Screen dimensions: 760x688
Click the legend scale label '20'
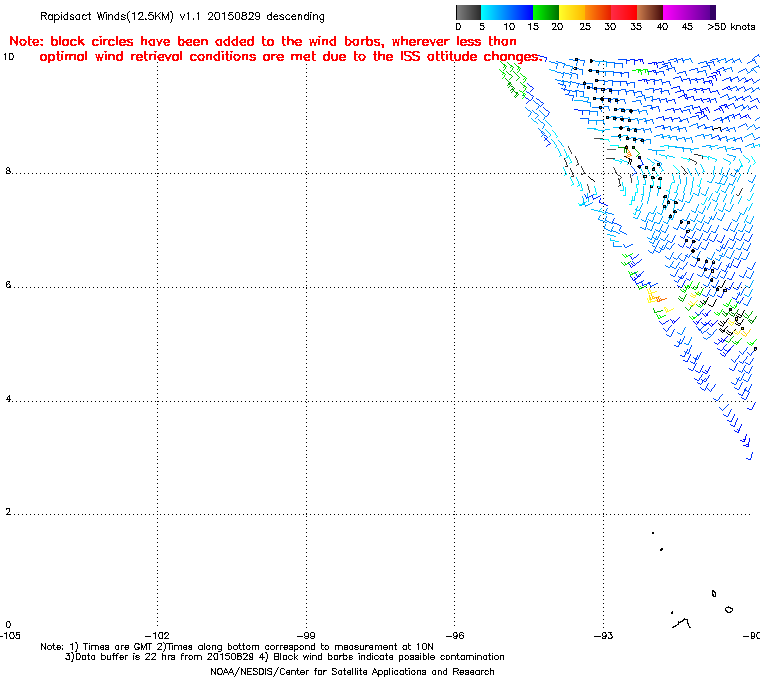tap(557, 27)
